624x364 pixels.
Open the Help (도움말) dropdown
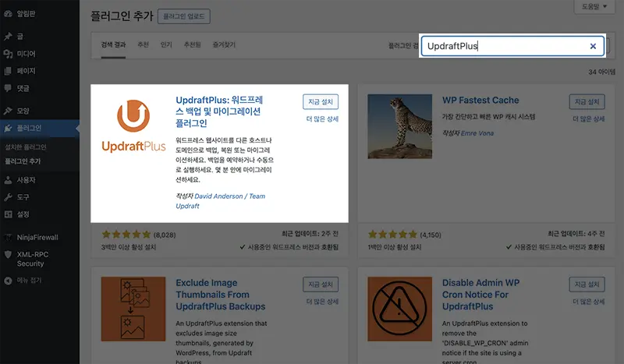click(594, 7)
